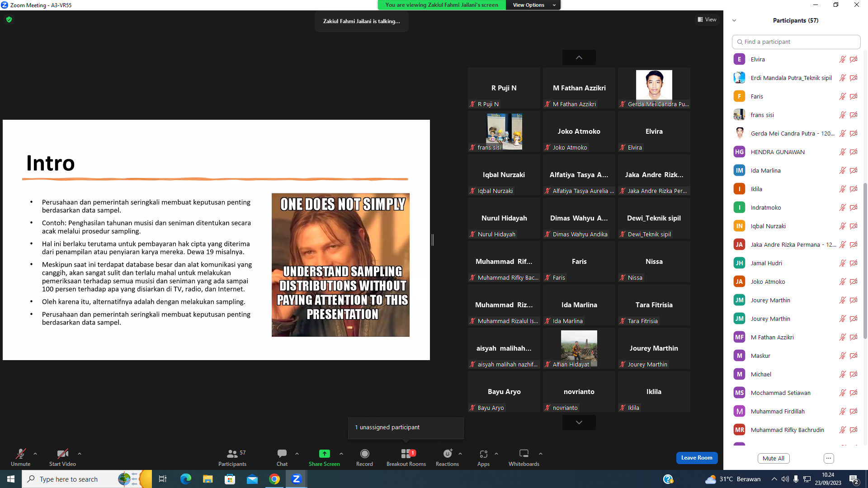Screen dimensions: 868x488
Task: Show next page of video thumbnails
Action: tap(579, 422)
